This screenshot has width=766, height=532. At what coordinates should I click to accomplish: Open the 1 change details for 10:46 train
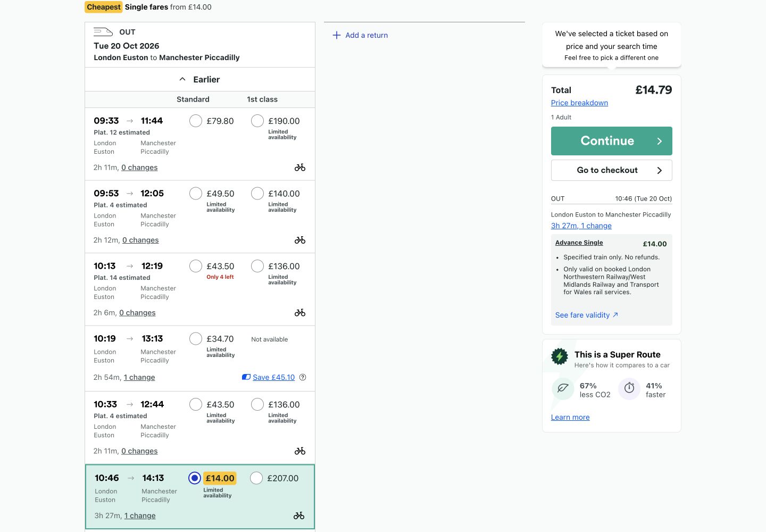(140, 516)
